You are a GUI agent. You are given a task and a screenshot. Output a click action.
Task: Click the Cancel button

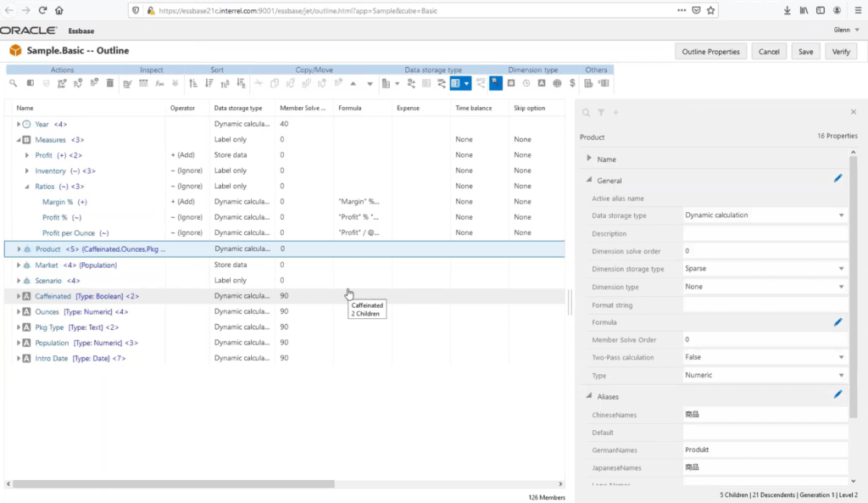tap(769, 52)
